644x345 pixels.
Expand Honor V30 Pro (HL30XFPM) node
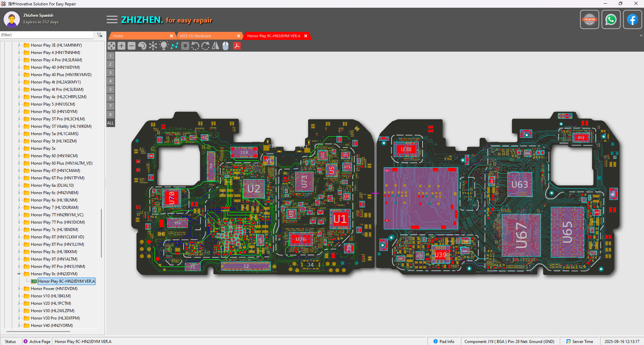[19, 318]
